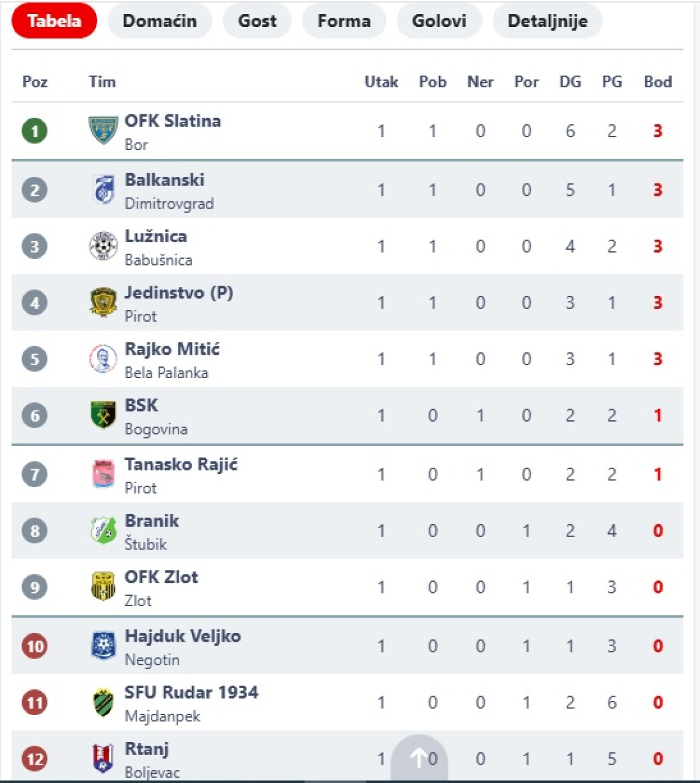This screenshot has width=700, height=783.
Task: Click the Balkanski Dimitrovgrad club crest
Action: [103, 190]
